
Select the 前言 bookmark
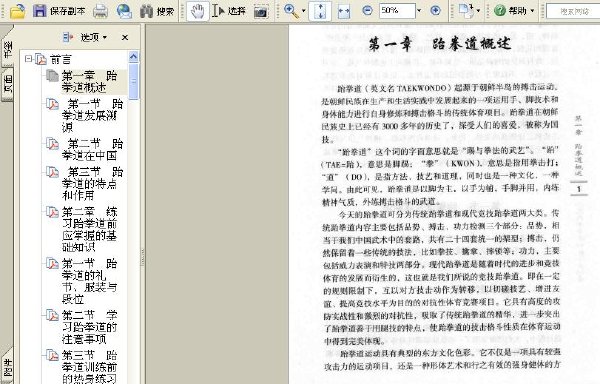60,59
